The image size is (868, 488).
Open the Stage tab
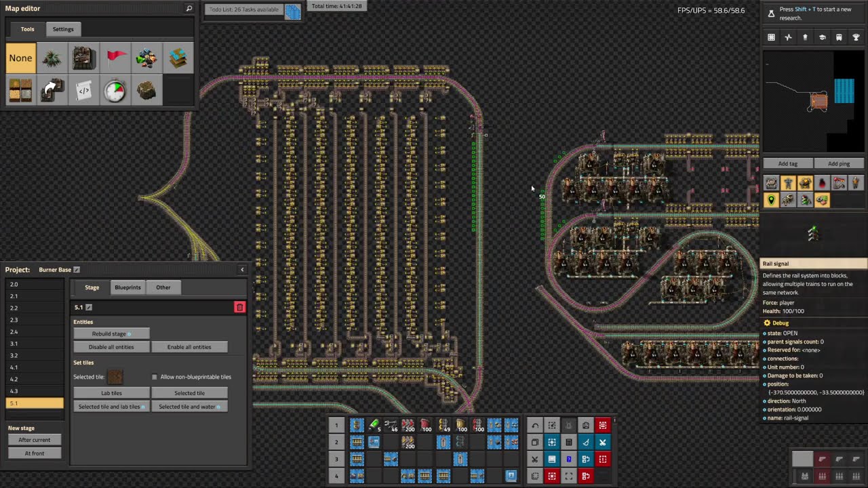tap(92, 287)
